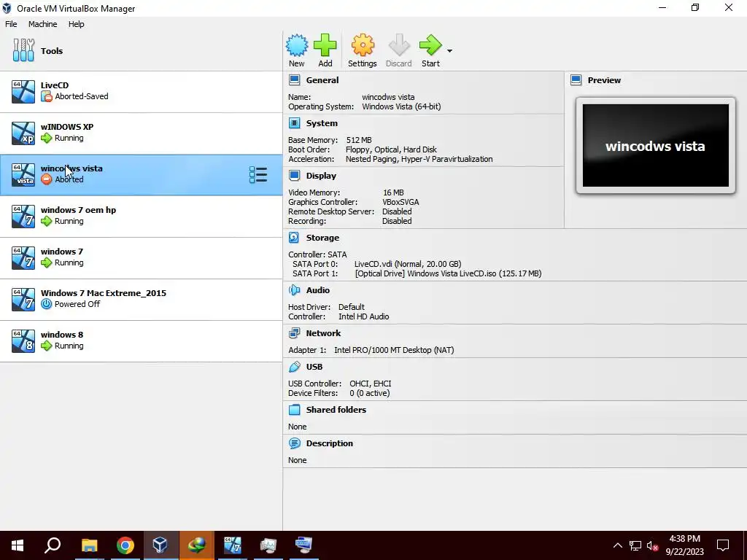
Task: Click the Intel PRO/1000 MT Desktop (NAT) entry
Action: 394,350
